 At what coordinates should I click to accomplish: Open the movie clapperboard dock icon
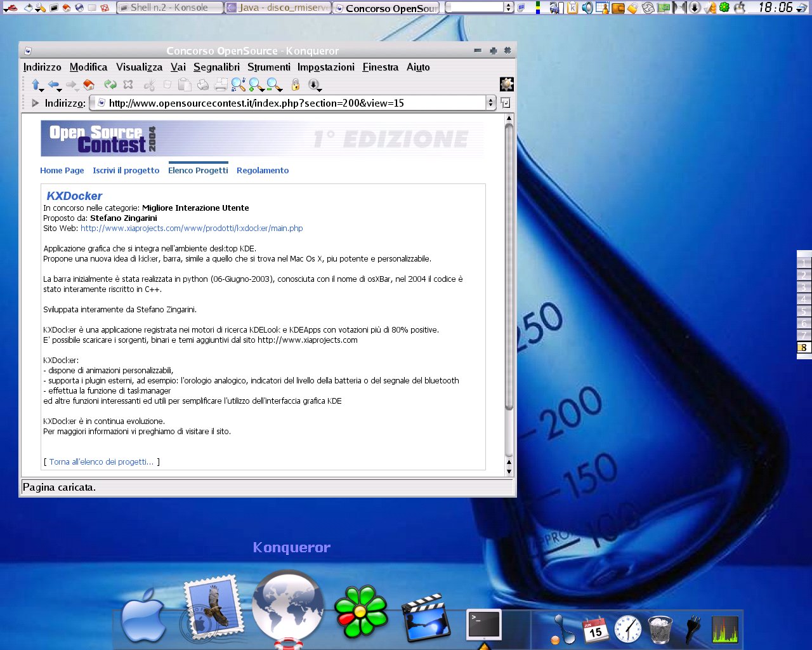pos(427,617)
